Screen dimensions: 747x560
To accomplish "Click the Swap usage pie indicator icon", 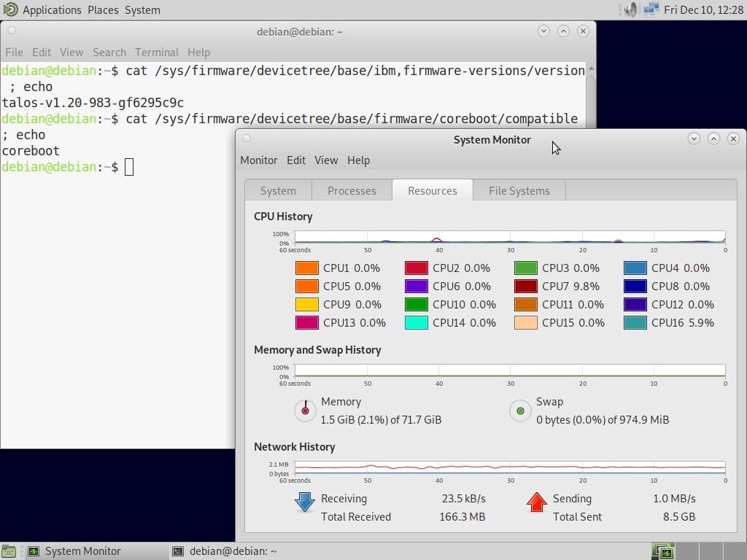I will (520, 411).
